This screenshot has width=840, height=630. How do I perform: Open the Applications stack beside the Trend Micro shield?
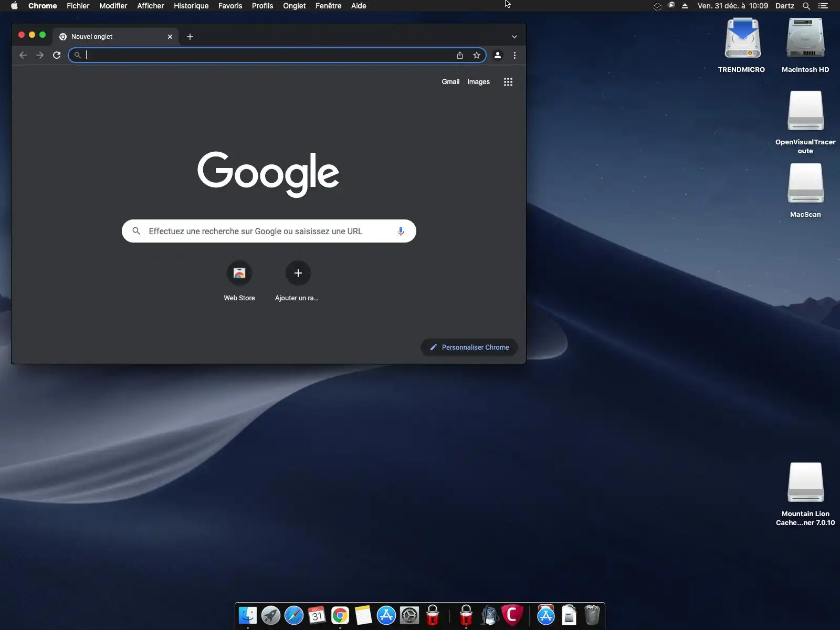tap(546, 615)
